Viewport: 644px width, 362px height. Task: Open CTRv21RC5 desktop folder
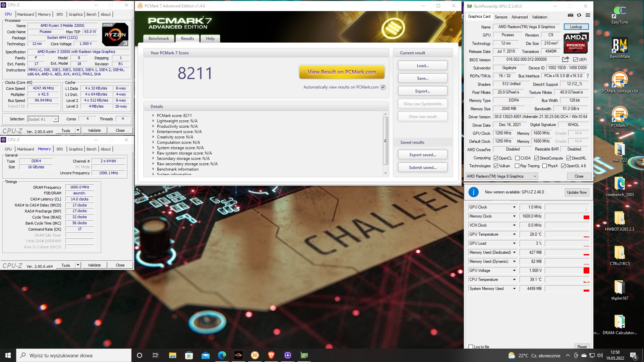point(620,255)
